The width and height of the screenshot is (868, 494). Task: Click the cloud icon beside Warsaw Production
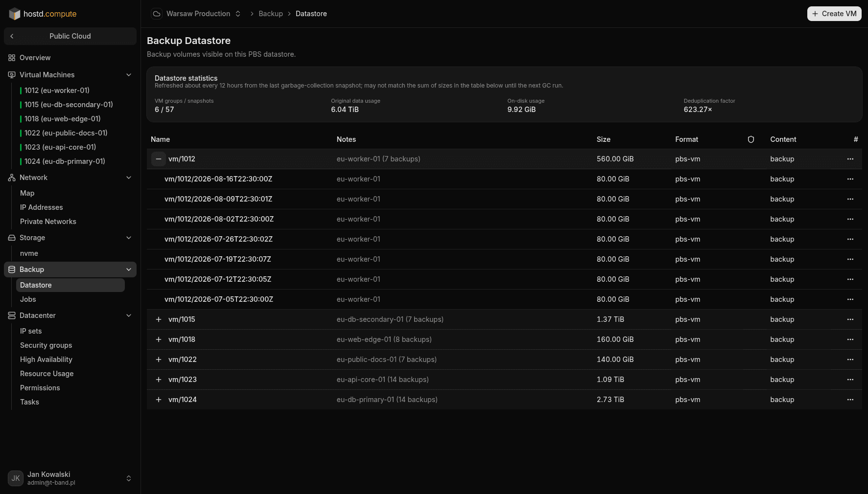[157, 14]
